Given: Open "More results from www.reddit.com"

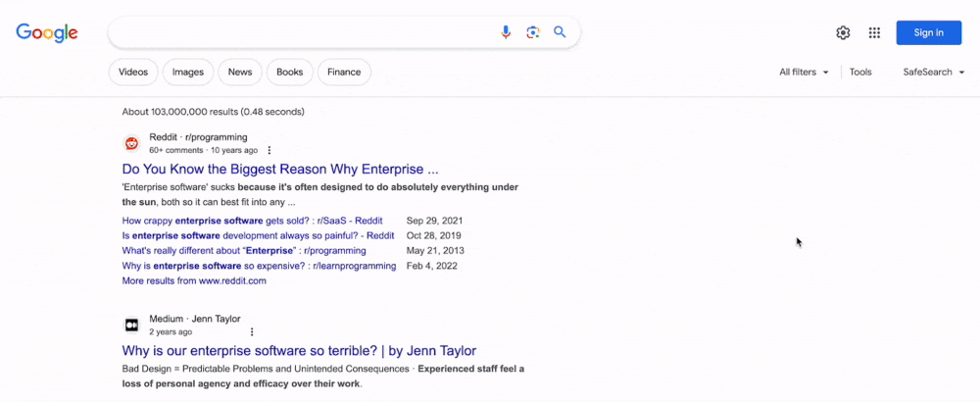Looking at the screenshot, I should 194,280.
